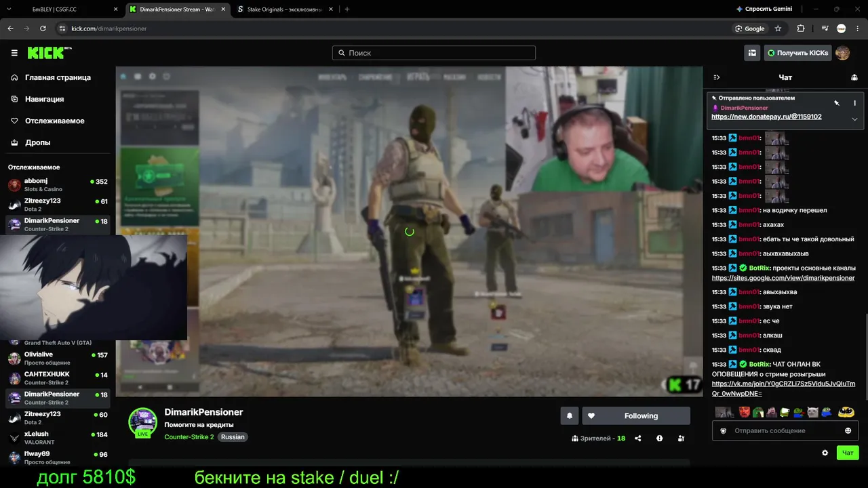Screen dimensions: 868x488
Task: Report the stream
Action: coord(659,439)
